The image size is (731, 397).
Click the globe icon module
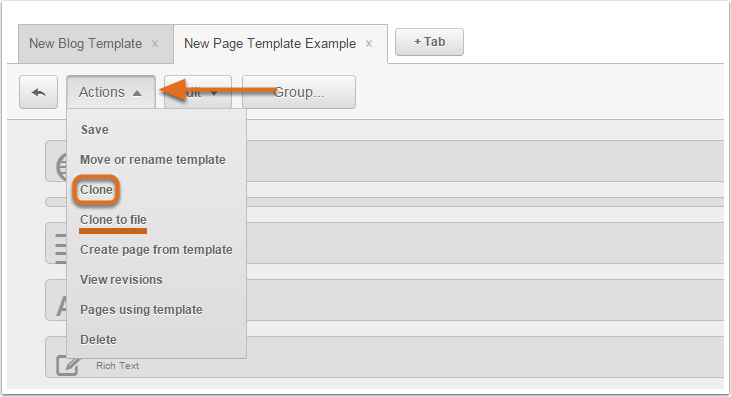click(61, 166)
